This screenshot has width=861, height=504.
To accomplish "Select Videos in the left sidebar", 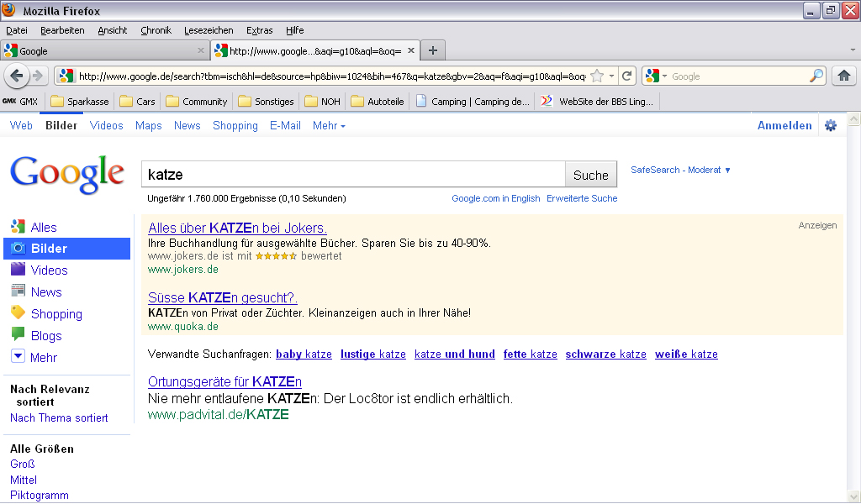I will pos(49,270).
